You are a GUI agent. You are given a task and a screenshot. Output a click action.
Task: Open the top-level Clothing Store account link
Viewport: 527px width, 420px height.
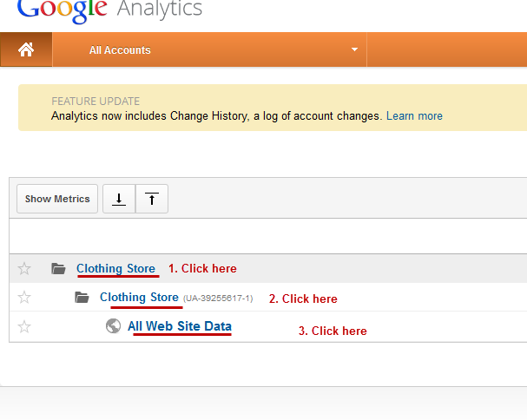pyautogui.click(x=115, y=268)
